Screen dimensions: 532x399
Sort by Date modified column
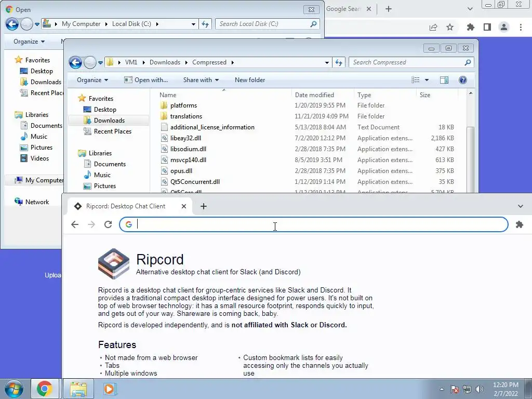point(314,95)
